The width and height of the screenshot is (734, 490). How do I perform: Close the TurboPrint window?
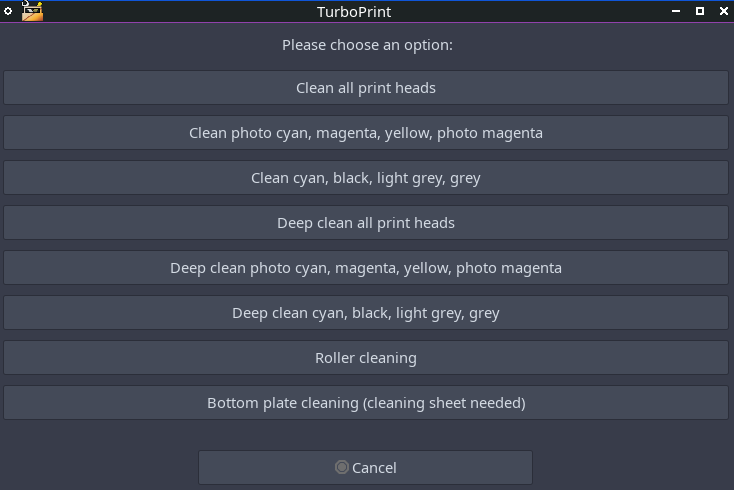pyautogui.click(x=722, y=11)
